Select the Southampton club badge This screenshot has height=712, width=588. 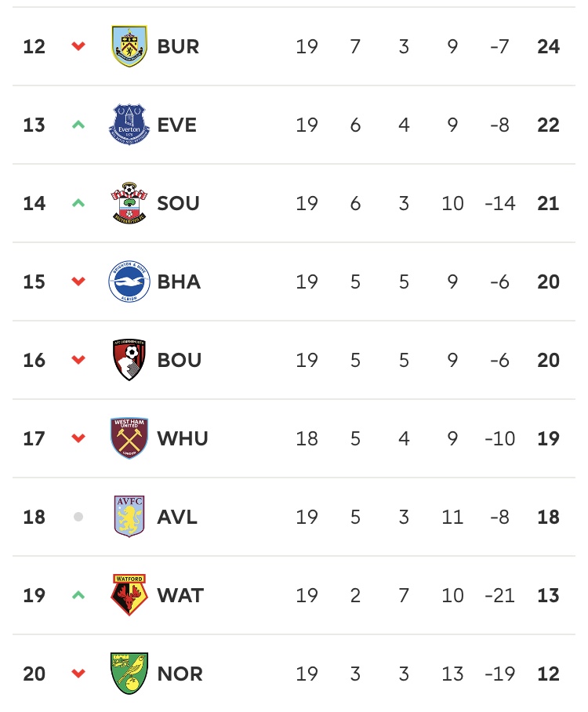pyautogui.click(x=129, y=203)
